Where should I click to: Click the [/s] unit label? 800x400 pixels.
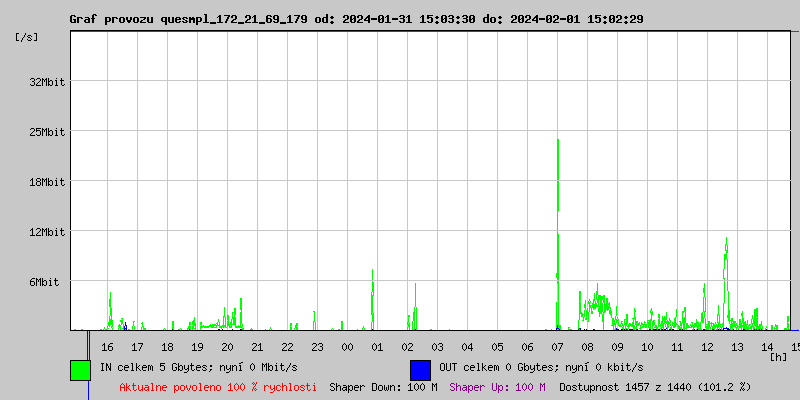[27, 37]
